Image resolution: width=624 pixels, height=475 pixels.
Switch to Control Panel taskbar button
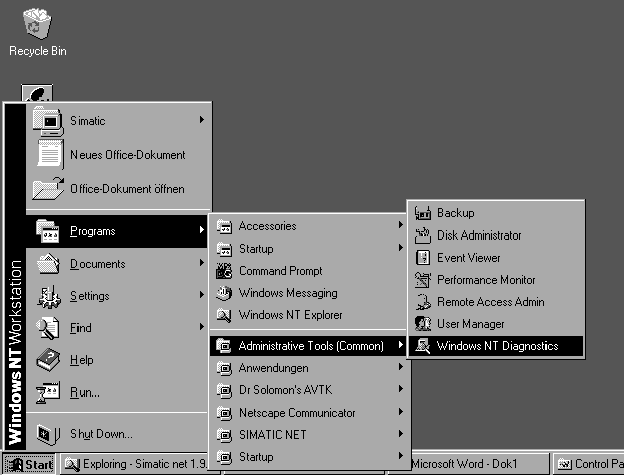click(589, 464)
